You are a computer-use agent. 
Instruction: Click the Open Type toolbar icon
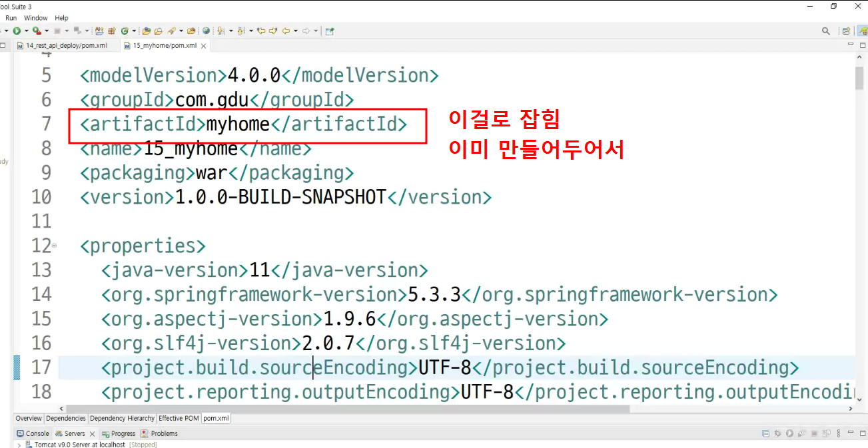tap(146, 31)
